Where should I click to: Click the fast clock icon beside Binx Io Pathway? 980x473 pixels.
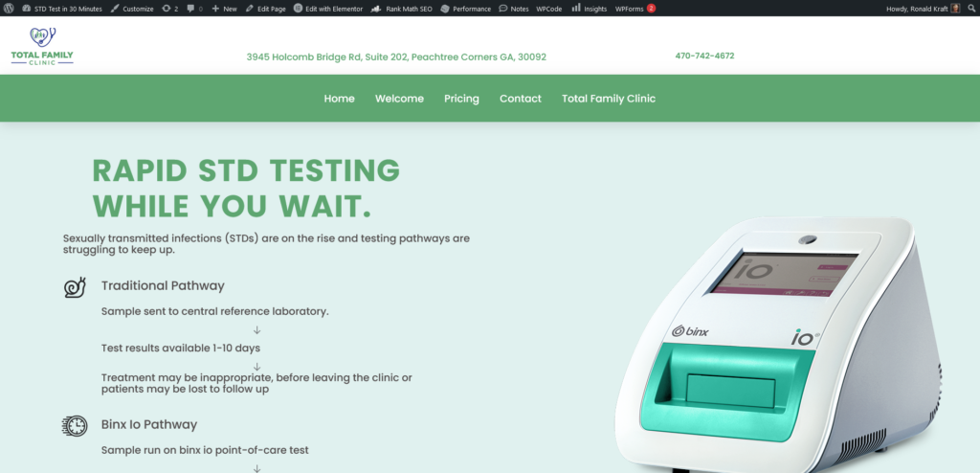click(75, 426)
